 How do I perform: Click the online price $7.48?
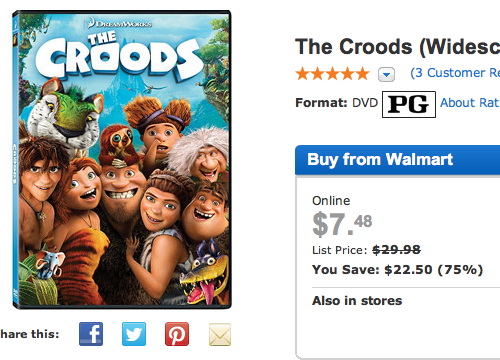pos(342,224)
